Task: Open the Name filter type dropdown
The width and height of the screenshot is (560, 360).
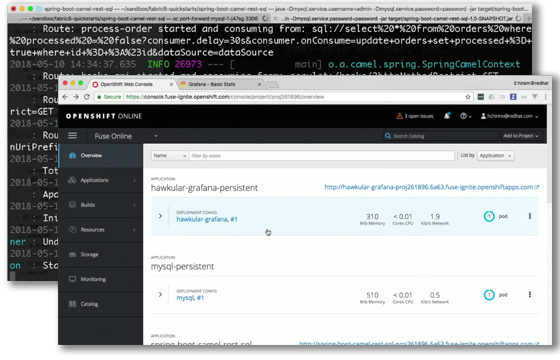Action: click(170, 156)
